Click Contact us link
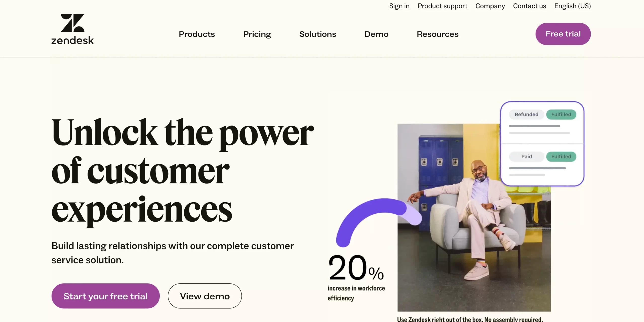The image size is (644, 322). coord(530,6)
